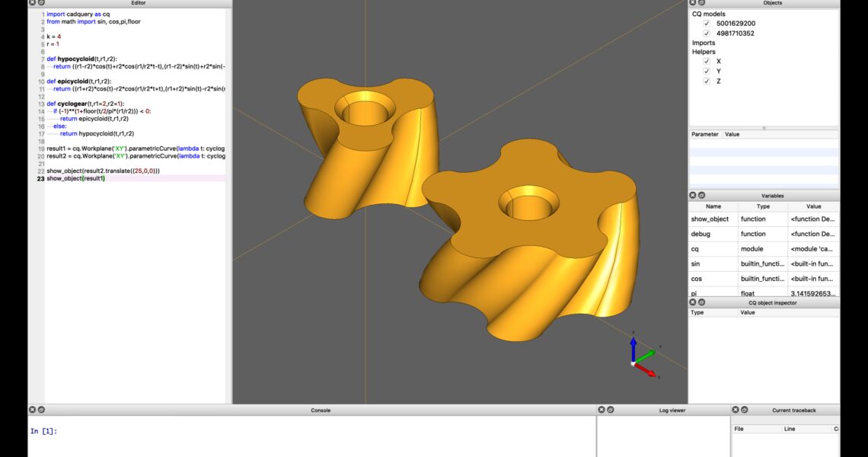Click the Type column header in Variables
This screenshot has height=457, width=868.
pos(762,206)
